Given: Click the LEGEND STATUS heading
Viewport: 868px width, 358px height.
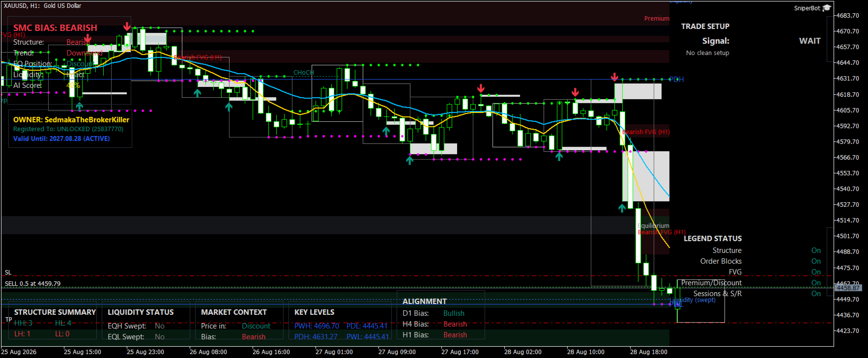Looking at the screenshot, I should tap(712, 239).
